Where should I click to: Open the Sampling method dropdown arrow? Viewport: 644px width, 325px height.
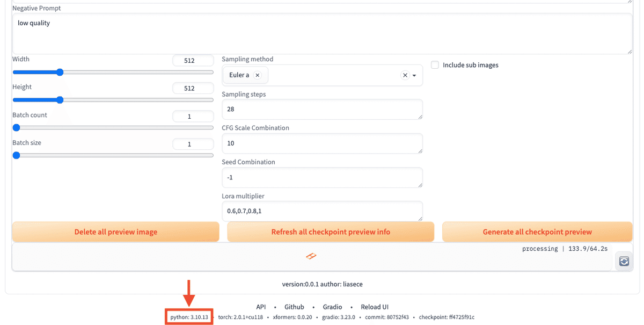click(x=414, y=75)
